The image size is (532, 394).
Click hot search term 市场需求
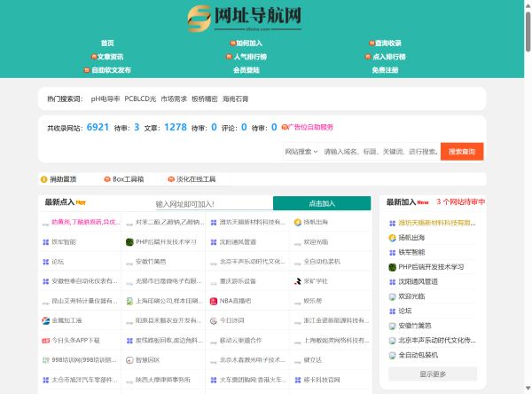tap(174, 98)
